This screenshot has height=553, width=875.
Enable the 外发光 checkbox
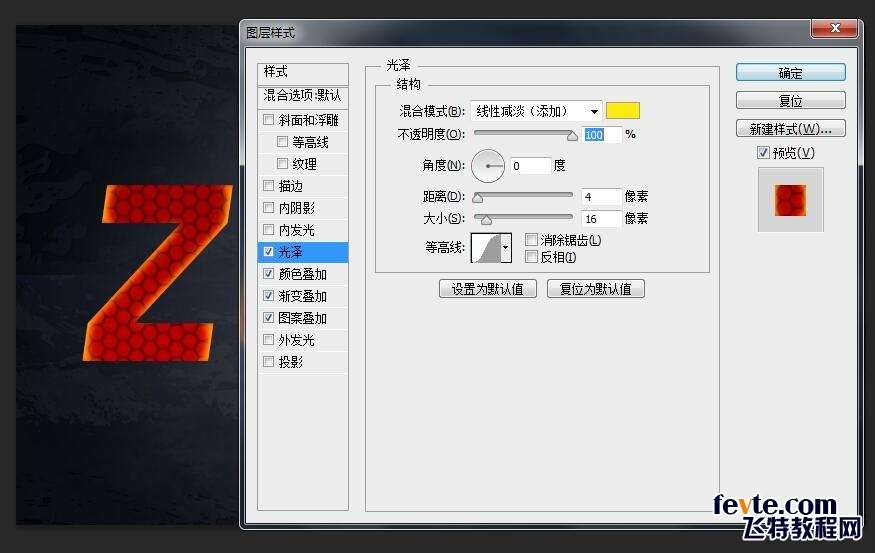click(x=268, y=339)
